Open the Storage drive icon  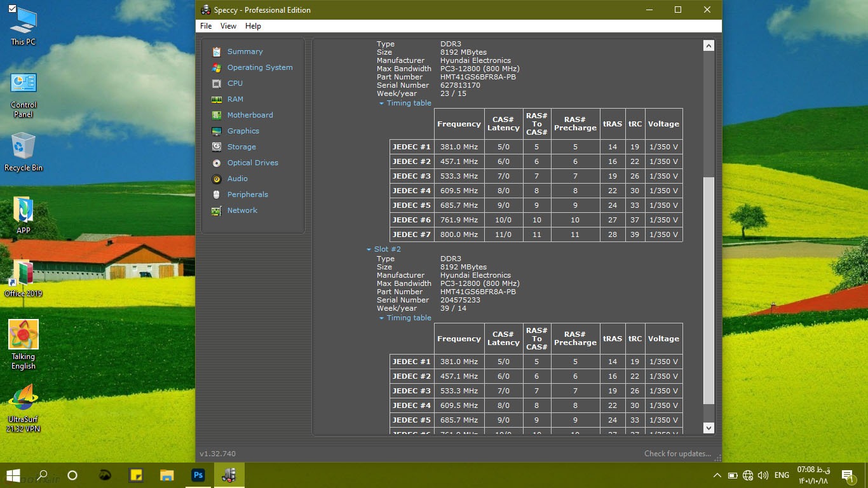coord(217,147)
